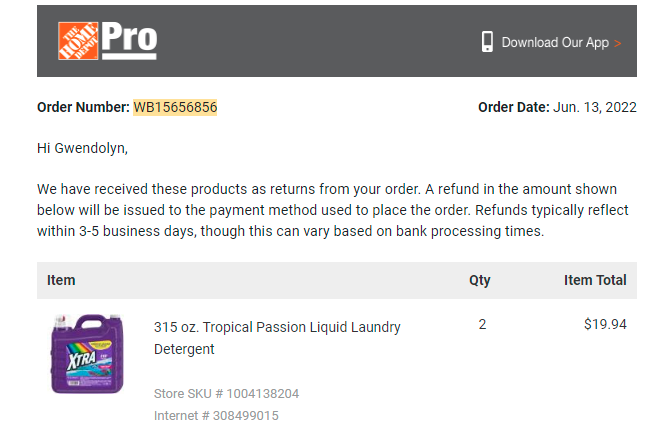Click the Internet # 308499015 text
The height and width of the screenshot is (431, 667).
pyautogui.click(x=216, y=416)
